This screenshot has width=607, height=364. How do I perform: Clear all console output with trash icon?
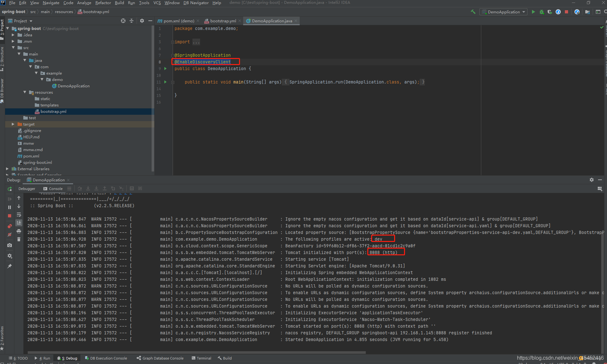pos(19,239)
